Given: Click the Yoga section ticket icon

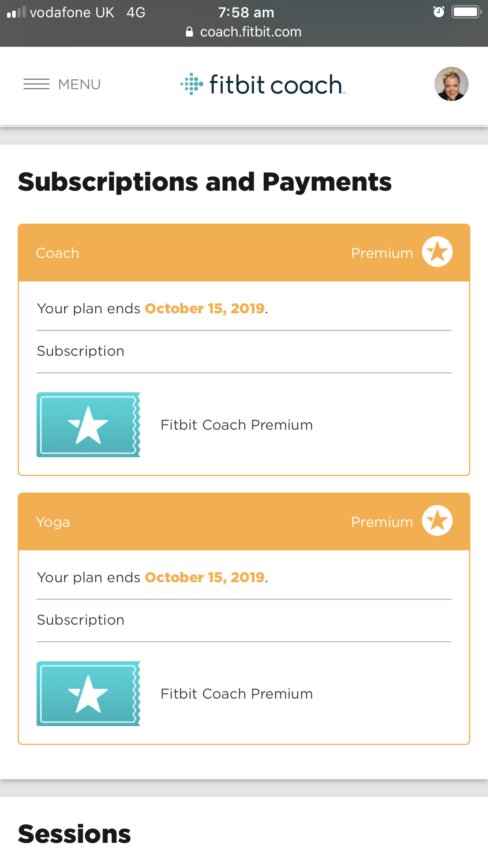Looking at the screenshot, I should click(88, 693).
